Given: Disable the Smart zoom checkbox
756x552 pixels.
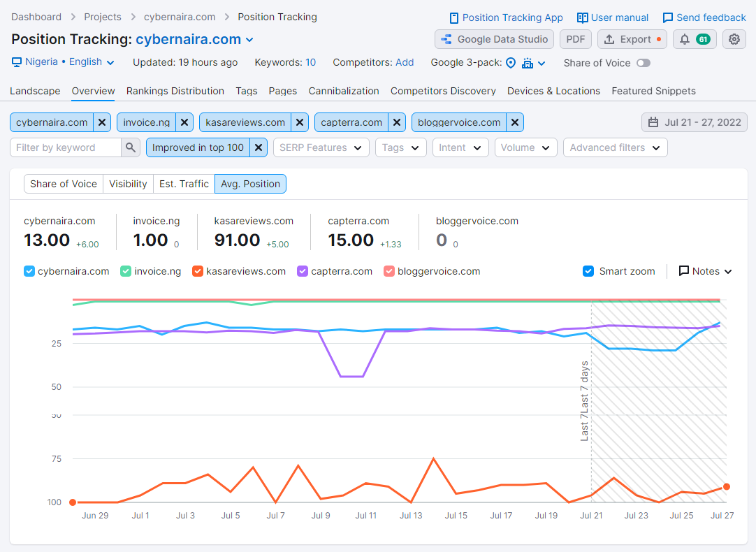Looking at the screenshot, I should (x=588, y=271).
